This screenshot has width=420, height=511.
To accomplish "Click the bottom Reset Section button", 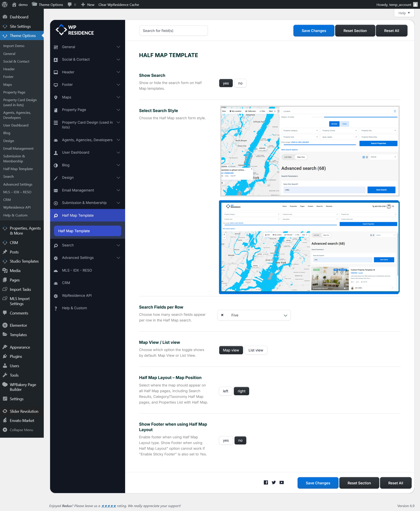I will point(359,483).
